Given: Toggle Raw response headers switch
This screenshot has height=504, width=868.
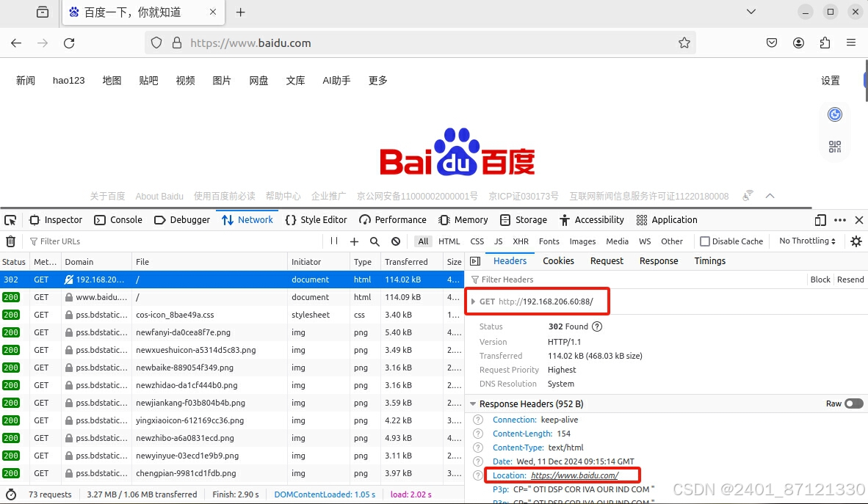Looking at the screenshot, I should pos(853,404).
